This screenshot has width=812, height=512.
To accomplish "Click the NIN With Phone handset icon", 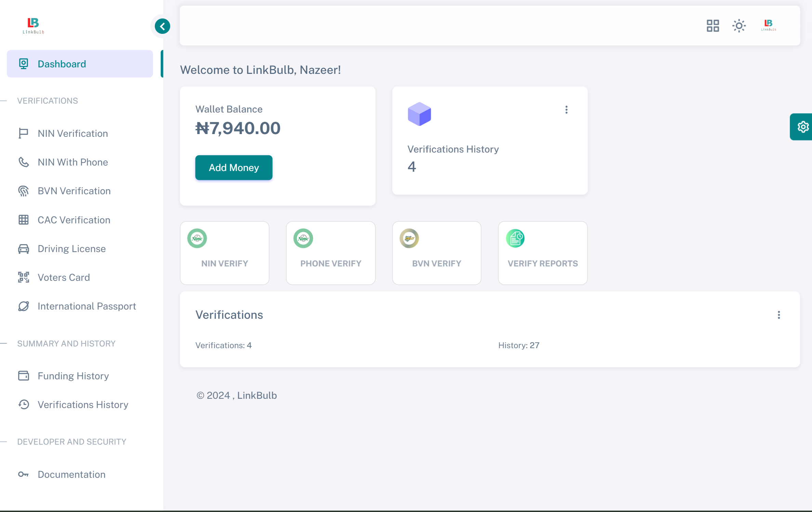I will 23,162.
